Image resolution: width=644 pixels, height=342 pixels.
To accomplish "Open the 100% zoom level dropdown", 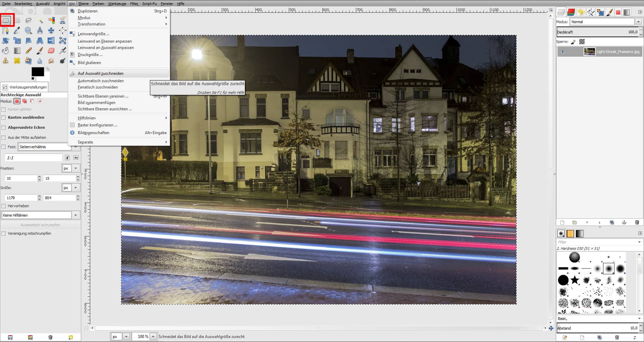I will (153, 336).
